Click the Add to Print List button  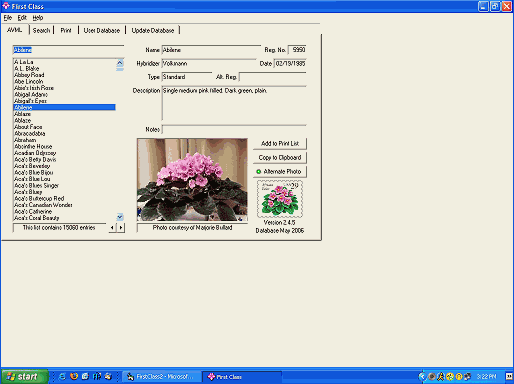pyautogui.click(x=280, y=143)
